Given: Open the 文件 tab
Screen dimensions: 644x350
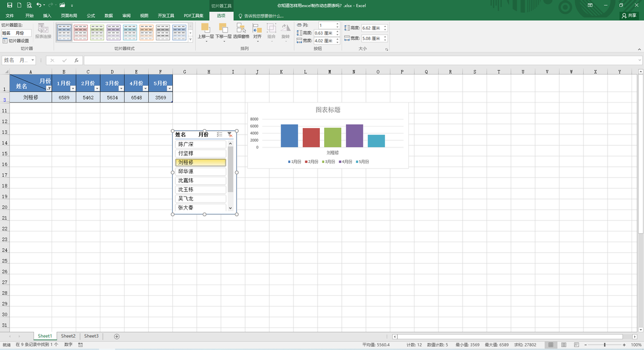Looking at the screenshot, I should pyautogui.click(x=10, y=16).
